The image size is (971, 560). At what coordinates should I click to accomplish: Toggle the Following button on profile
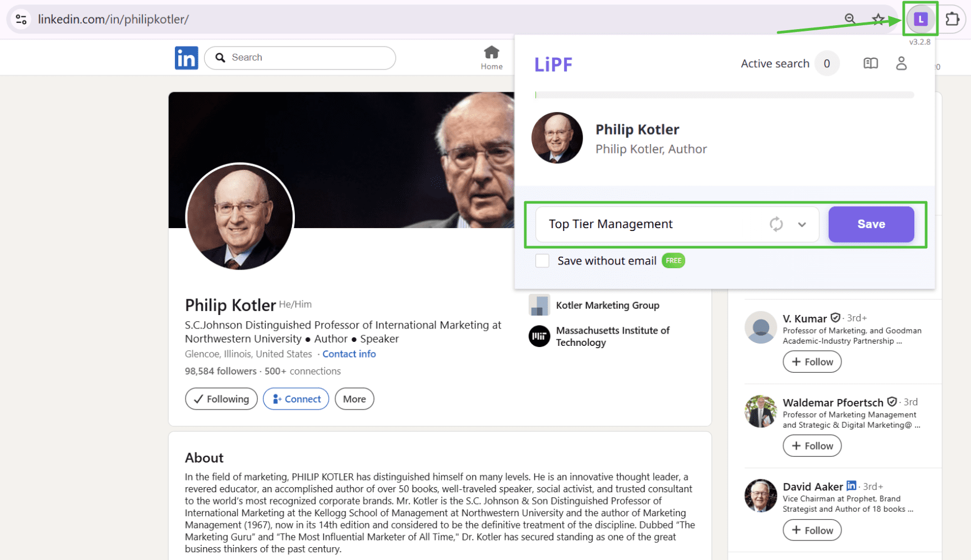tap(221, 399)
